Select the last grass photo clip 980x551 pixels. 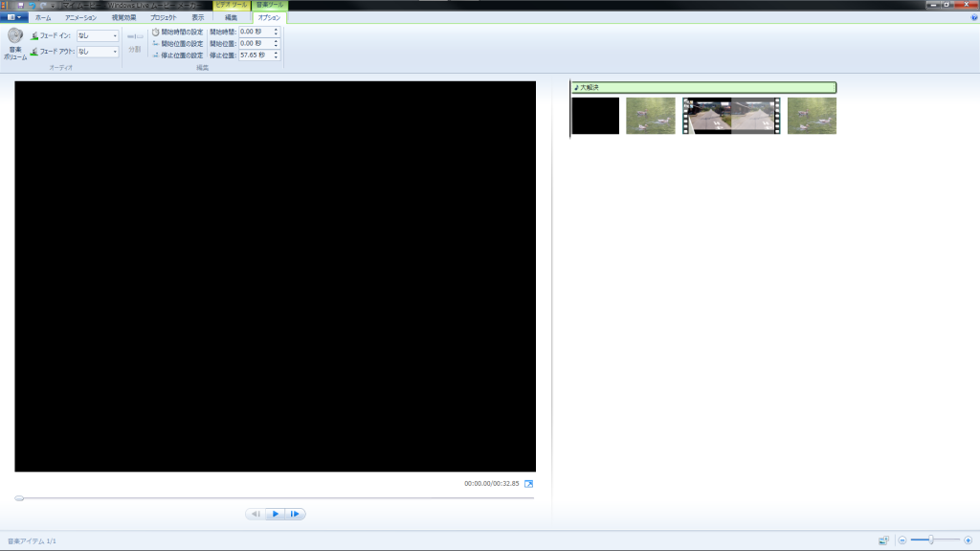(812, 116)
